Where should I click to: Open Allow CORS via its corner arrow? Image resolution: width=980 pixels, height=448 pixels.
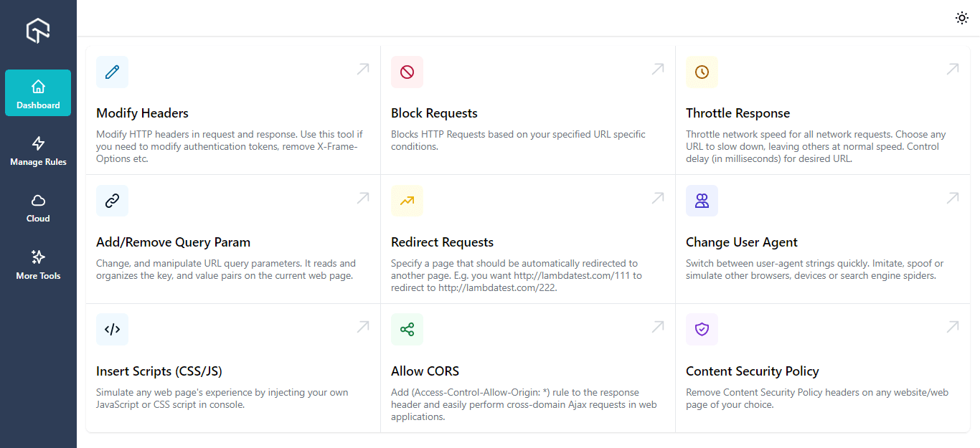click(658, 327)
